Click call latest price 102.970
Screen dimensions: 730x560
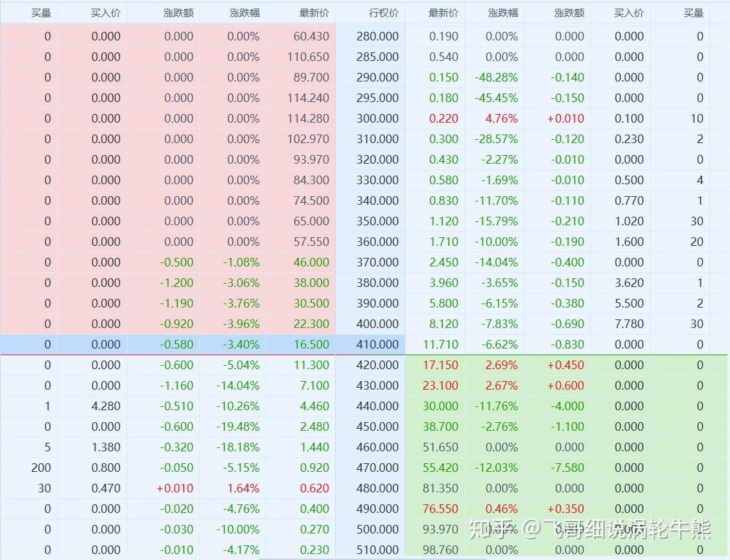click(308, 139)
